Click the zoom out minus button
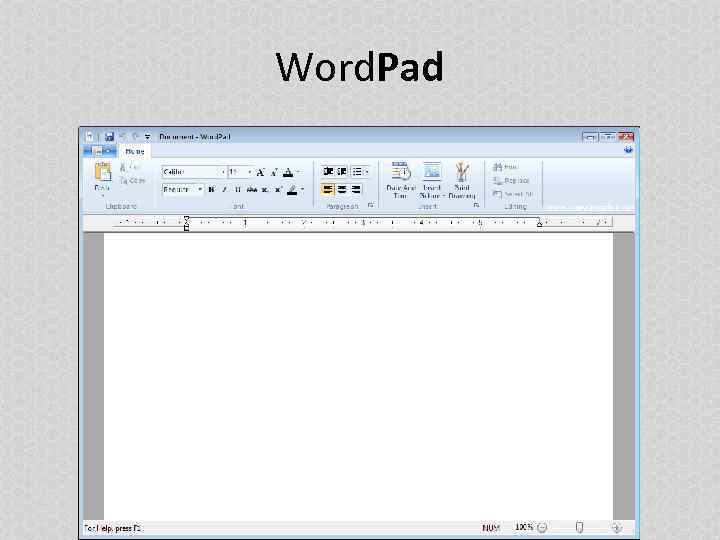The image size is (720, 540). [x=542, y=528]
